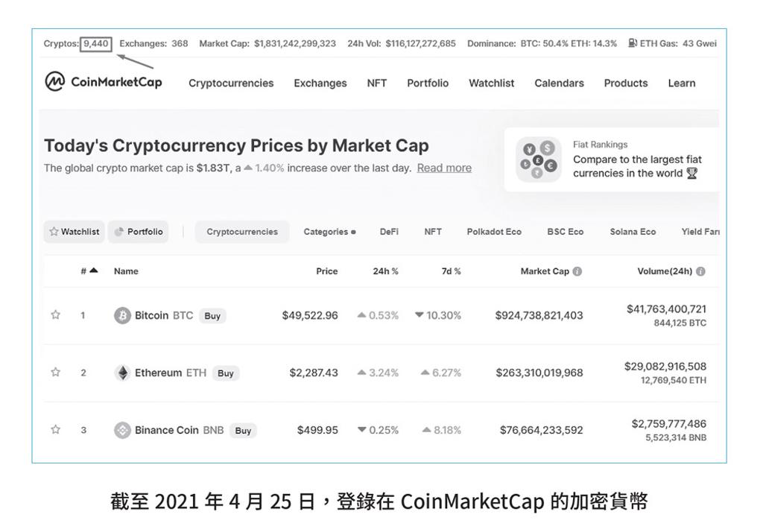Viewport: 763px width, 532px height.
Task: Click the Cryptos count 9,440
Action: click(x=96, y=44)
